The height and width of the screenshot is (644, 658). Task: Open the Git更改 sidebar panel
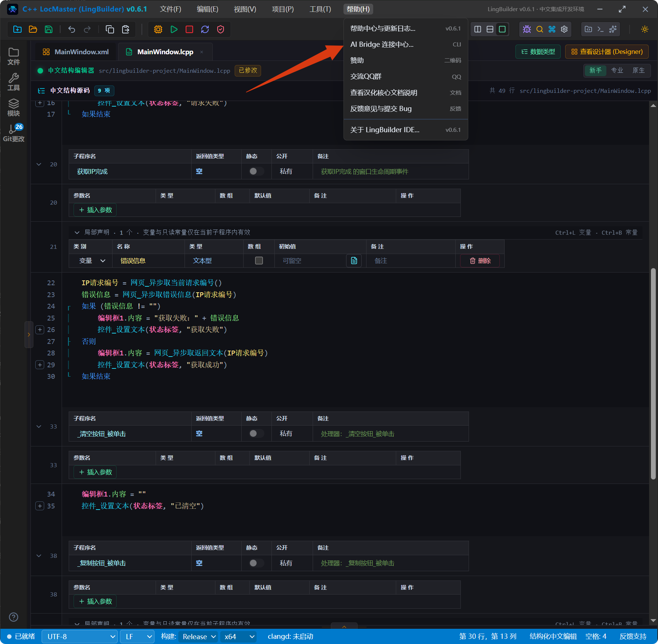point(14,133)
